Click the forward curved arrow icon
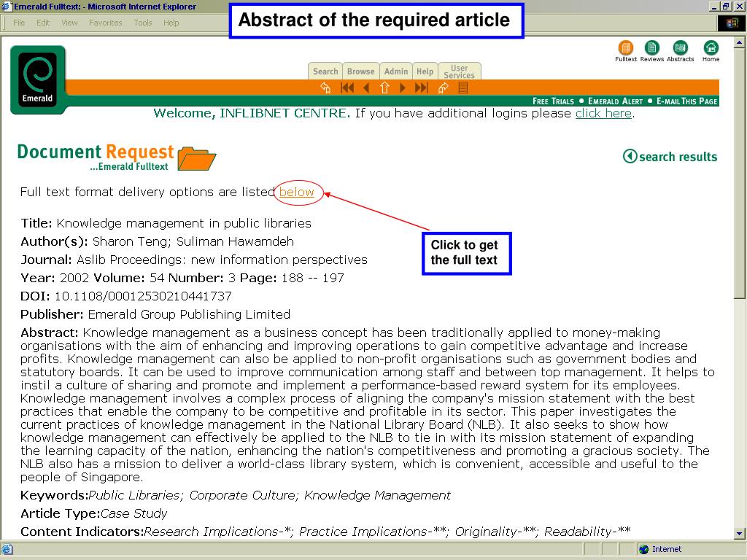 (443, 87)
